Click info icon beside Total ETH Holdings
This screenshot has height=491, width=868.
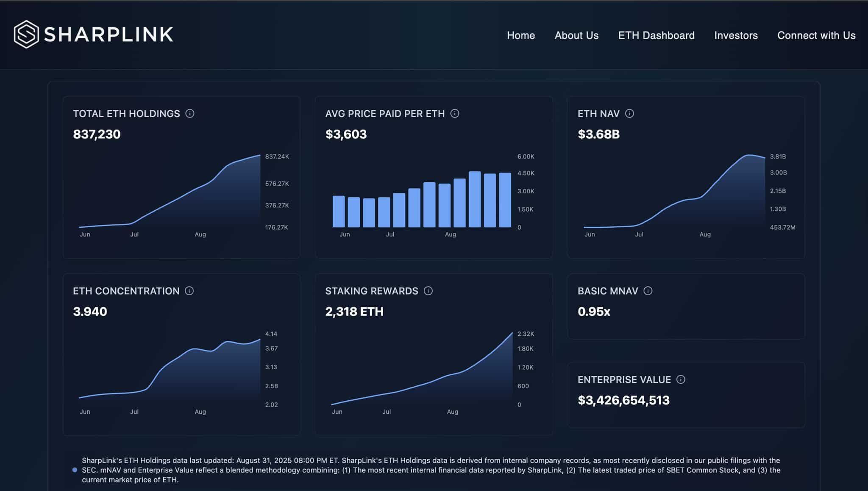190,114
